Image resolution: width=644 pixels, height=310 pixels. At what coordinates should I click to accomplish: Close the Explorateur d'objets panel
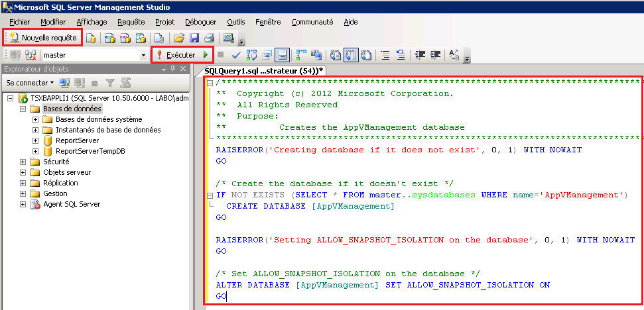(183, 69)
